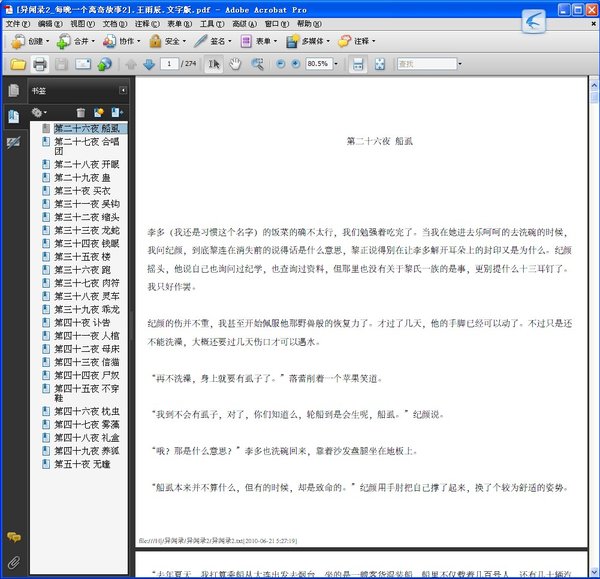The image size is (600, 579).
Task: Open the Forms icon
Action: click(246, 41)
